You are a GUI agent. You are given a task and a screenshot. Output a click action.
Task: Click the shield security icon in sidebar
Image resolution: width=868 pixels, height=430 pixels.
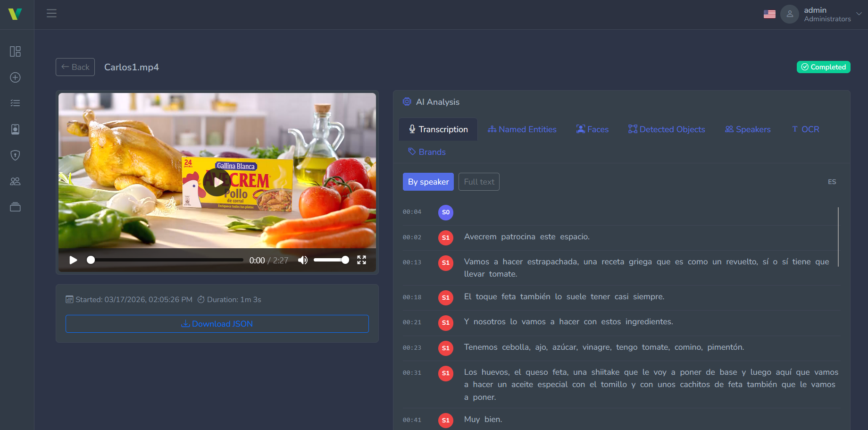[x=15, y=155]
